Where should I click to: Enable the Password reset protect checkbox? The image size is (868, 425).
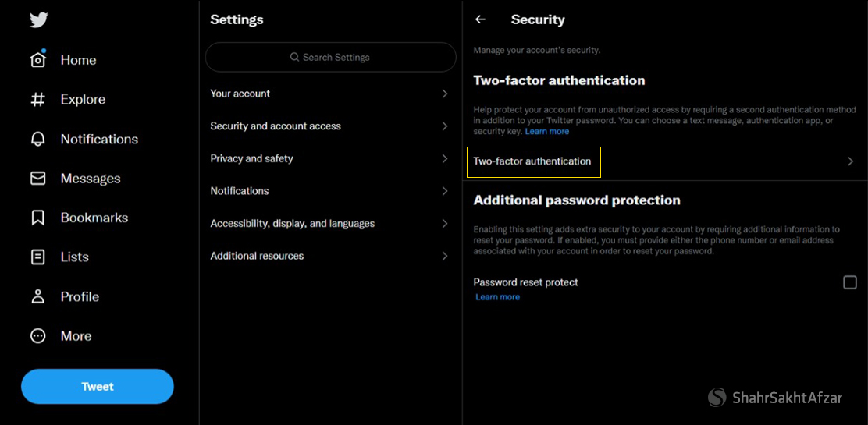850,282
